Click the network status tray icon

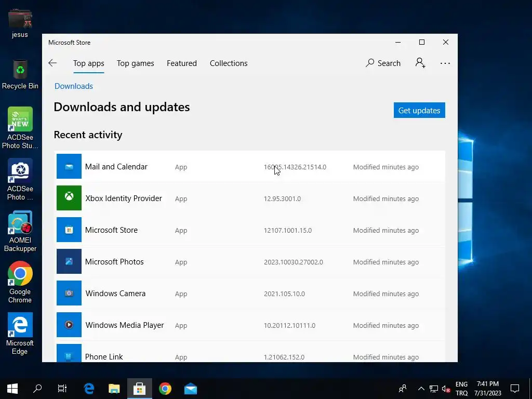click(x=434, y=389)
